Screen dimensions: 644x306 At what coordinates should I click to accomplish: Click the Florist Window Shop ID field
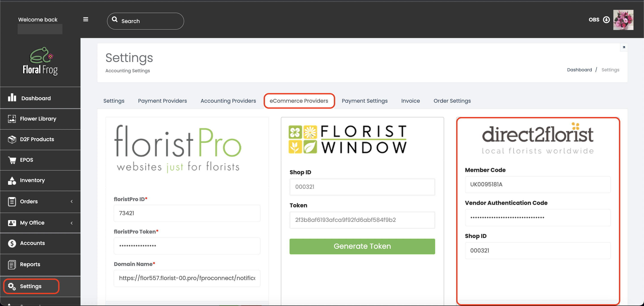[362, 187]
